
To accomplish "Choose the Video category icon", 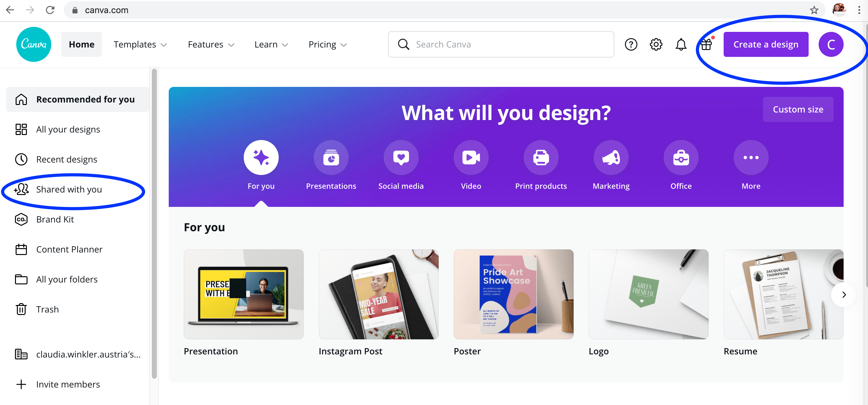I will [x=471, y=157].
